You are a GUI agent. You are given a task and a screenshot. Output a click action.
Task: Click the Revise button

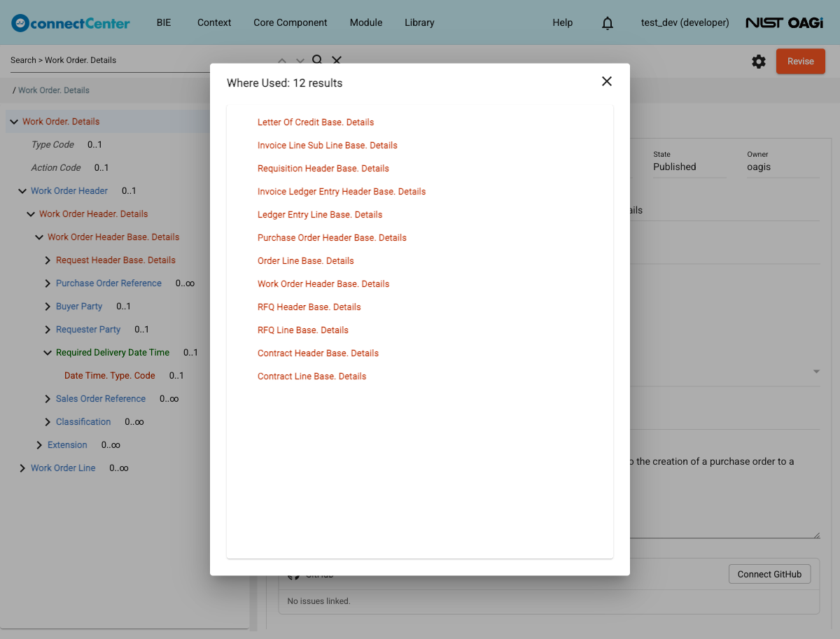click(x=801, y=62)
